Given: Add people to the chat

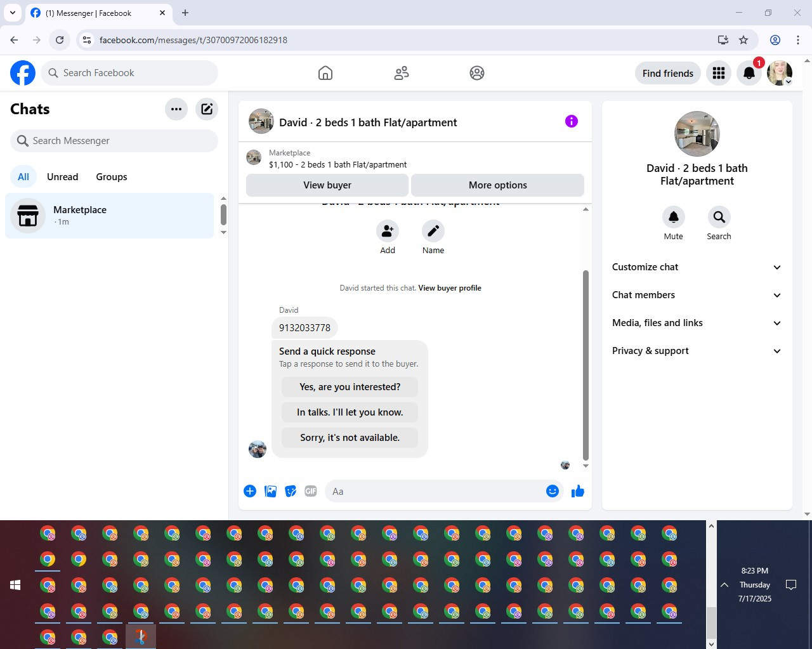Looking at the screenshot, I should click(388, 231).
